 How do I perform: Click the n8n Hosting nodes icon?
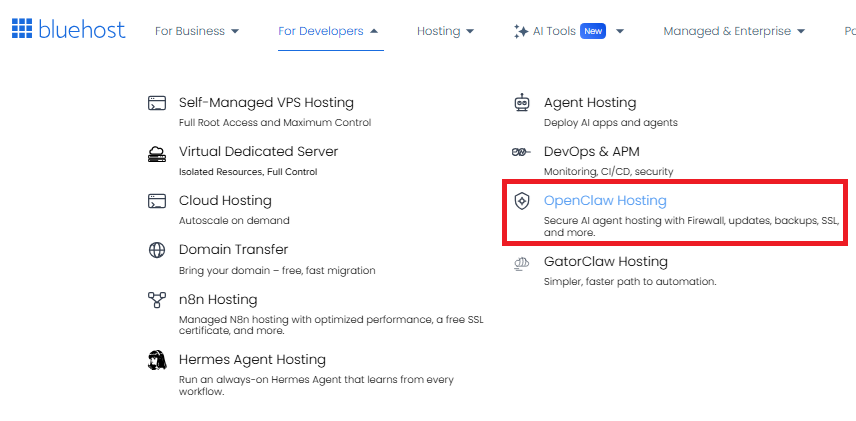(157, 300)
